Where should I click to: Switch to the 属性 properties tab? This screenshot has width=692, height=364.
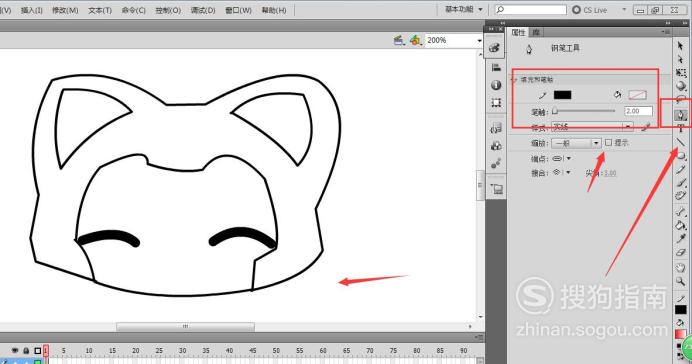coord(518,32)
